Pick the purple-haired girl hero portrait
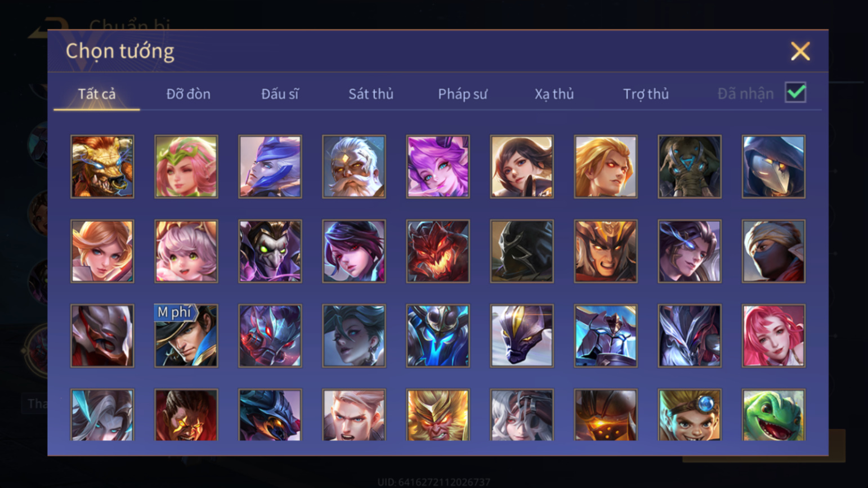 (x=438, y=167)
